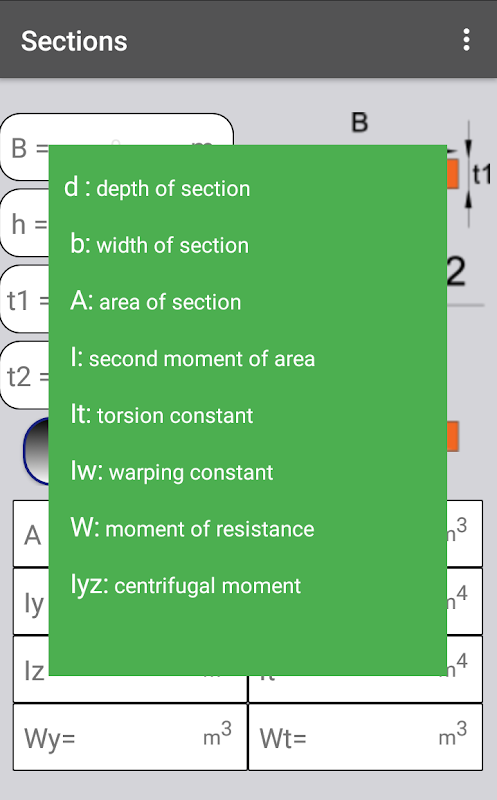
Task: Tap the Iz result cell
Action: (x=31, y=669)
